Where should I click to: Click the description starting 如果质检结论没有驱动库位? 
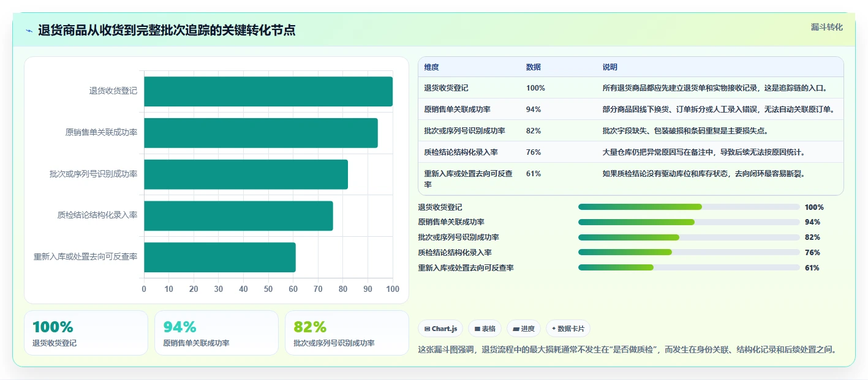[x=704, y=174]
